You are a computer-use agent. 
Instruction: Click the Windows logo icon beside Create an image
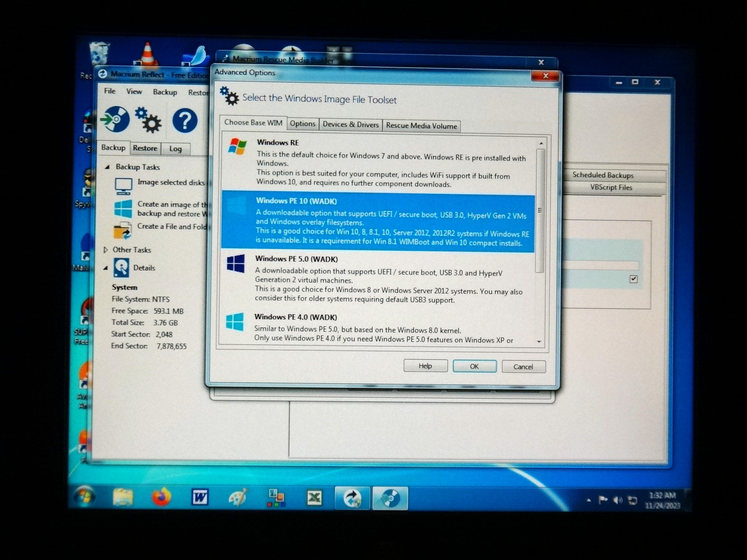122,208
